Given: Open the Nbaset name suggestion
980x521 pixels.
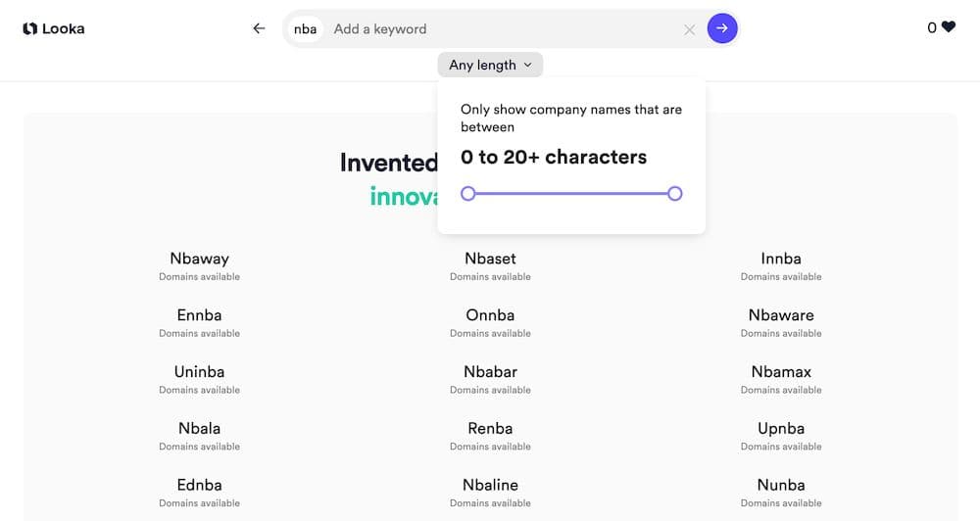Looking at the screenshot, I should coord(490,259).
